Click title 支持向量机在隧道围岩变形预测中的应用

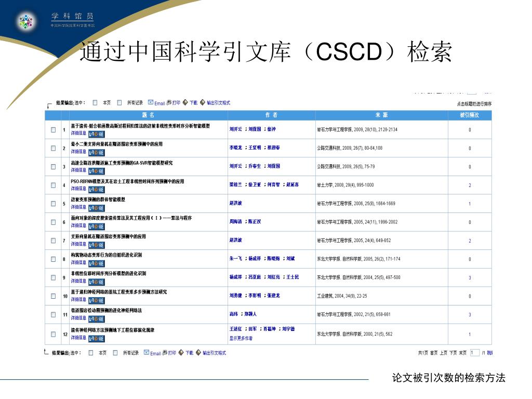[108, 236]
